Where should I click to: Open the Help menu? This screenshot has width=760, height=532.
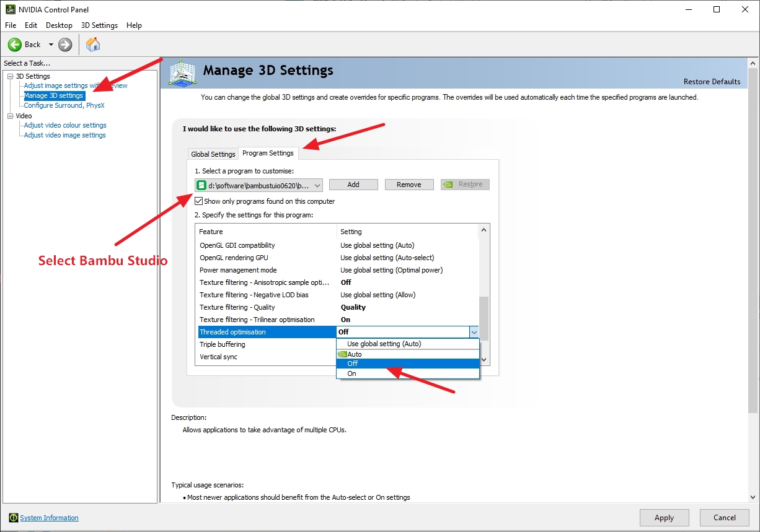click(134, 25)
